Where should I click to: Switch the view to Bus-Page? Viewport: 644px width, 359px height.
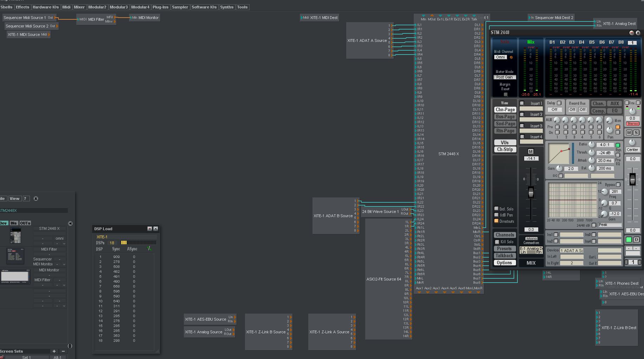coord(505,116)
